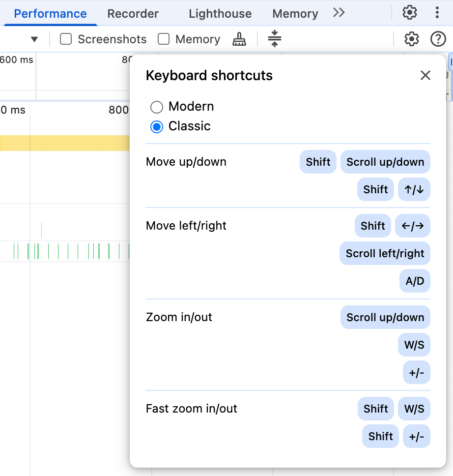Open the profiles dropdown triangle on the toolbar
The image size is (453, 476).
(x=34, y=39)
